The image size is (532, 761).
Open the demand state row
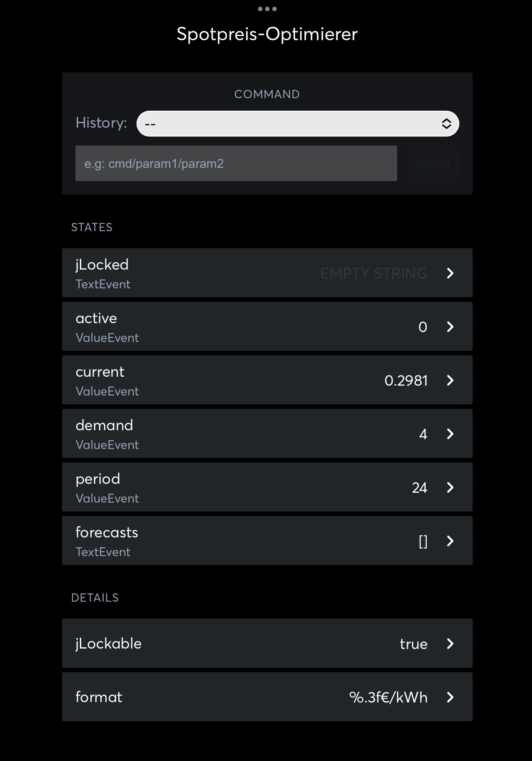pos(267,433)
